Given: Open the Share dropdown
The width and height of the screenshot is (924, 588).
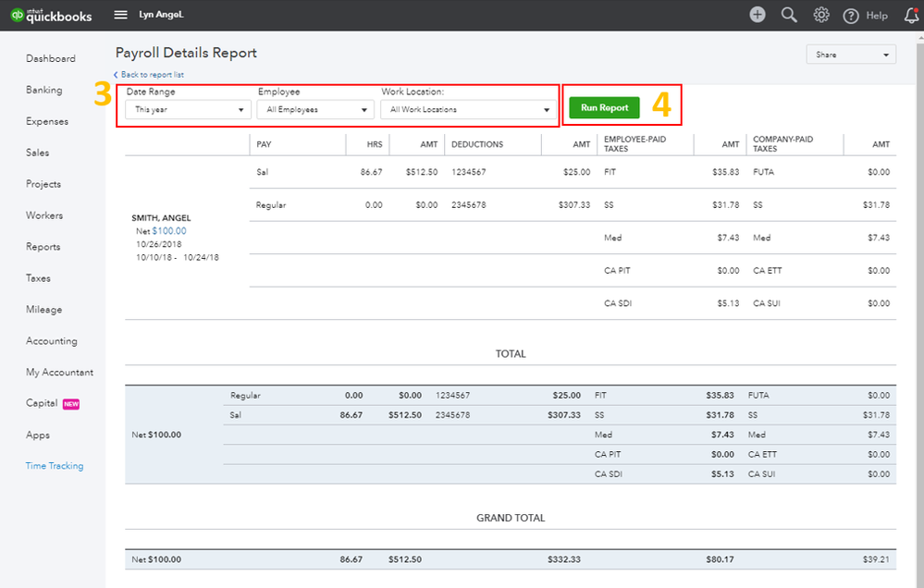Looking at the screenshot, I should [851, 55].
